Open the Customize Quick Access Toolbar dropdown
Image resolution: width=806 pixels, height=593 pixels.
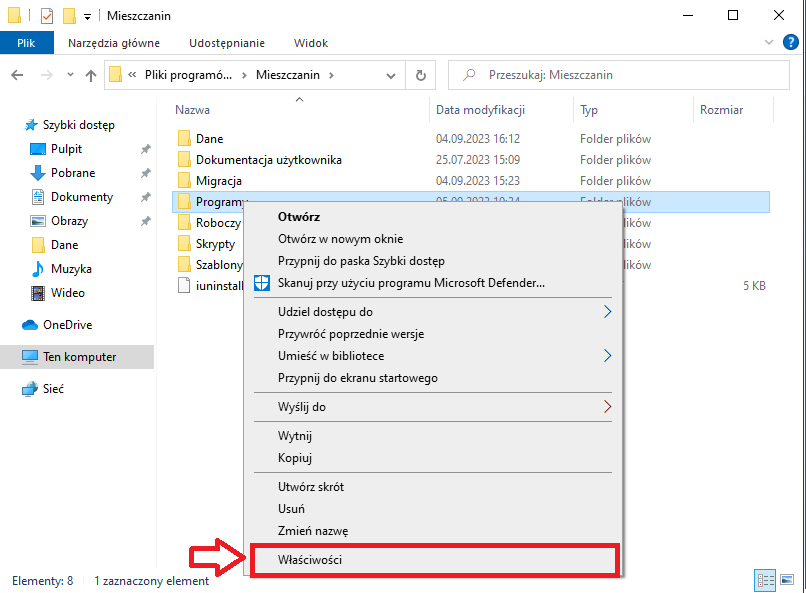click(88, 16)
